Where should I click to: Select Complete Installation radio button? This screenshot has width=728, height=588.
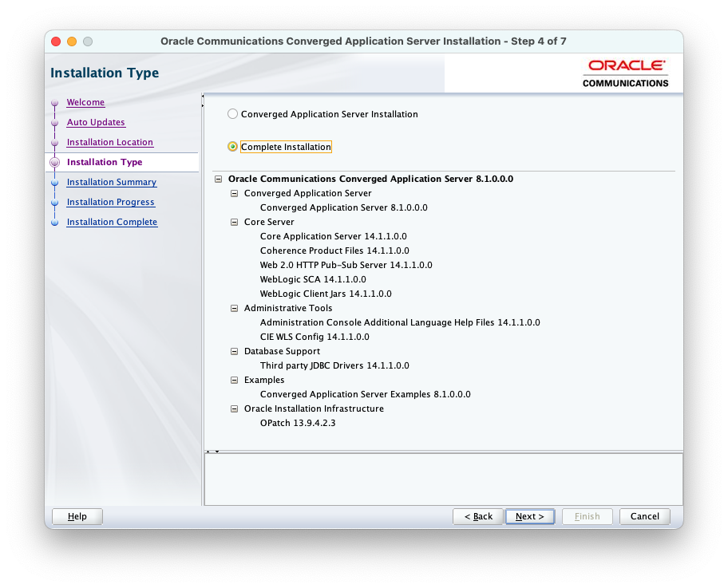click(x=232, y=147)
